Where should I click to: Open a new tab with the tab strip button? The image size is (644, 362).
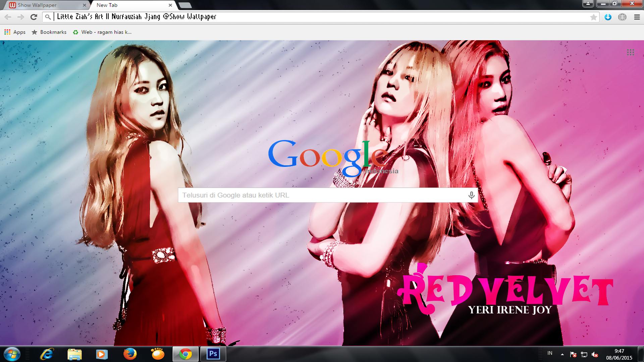[185, 5]
